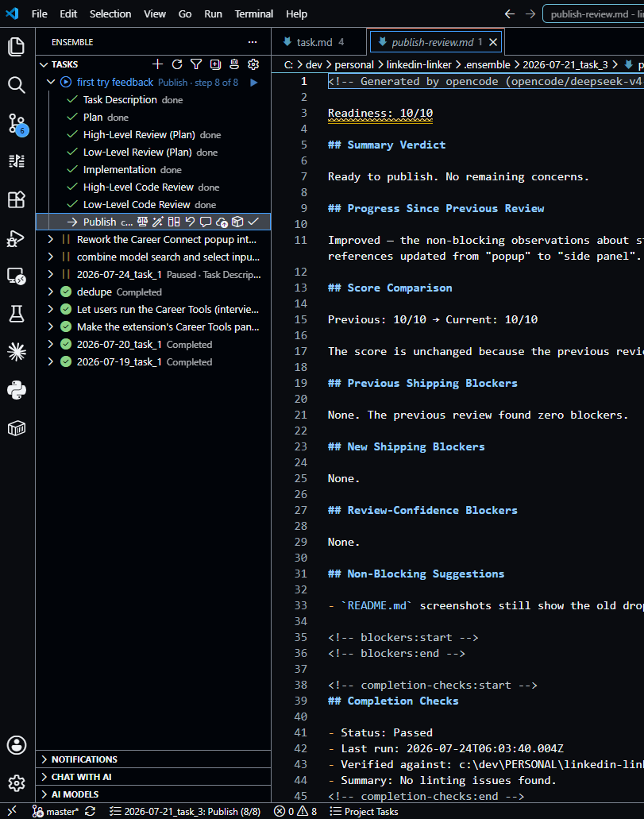Expand the AI MODELS section
Image resolution: width=644 pixels, height=819 pixels.
[x=153, y=794]
